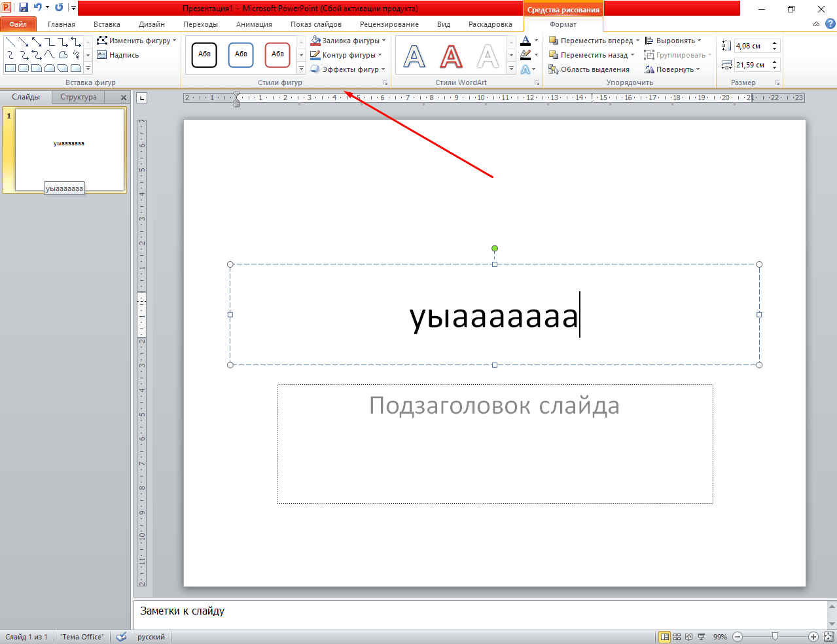
Task: Switch to the Вид tab
Action: pos(444,24)
